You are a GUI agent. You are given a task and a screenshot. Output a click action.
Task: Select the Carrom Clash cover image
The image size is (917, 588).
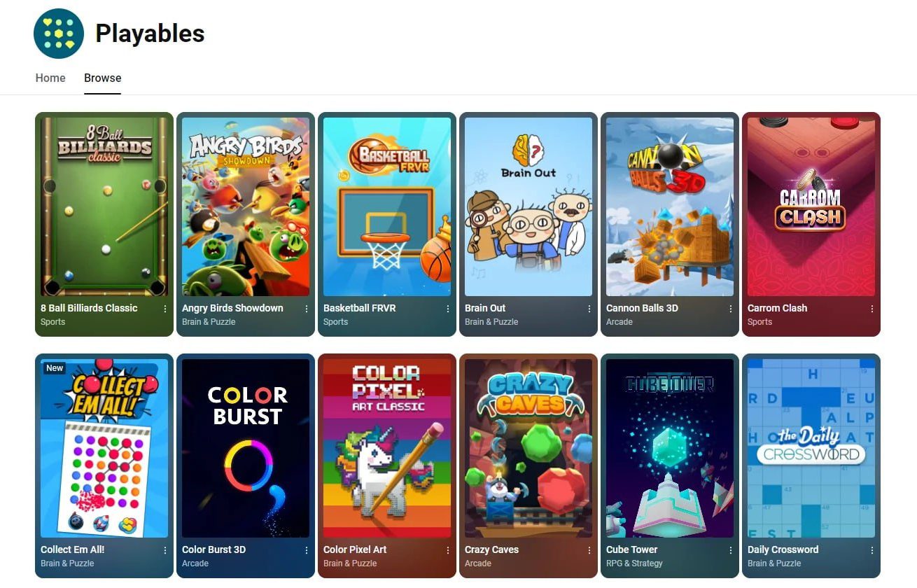(811, 206)
